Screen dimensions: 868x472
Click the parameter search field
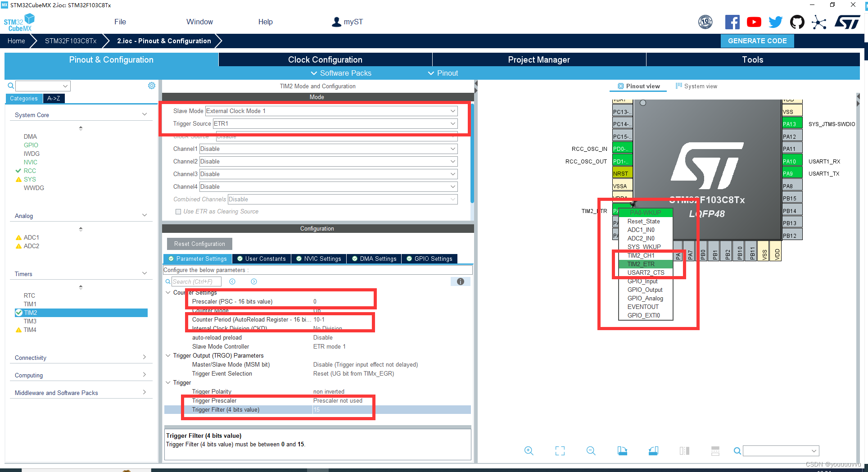[x=196, y=281]
